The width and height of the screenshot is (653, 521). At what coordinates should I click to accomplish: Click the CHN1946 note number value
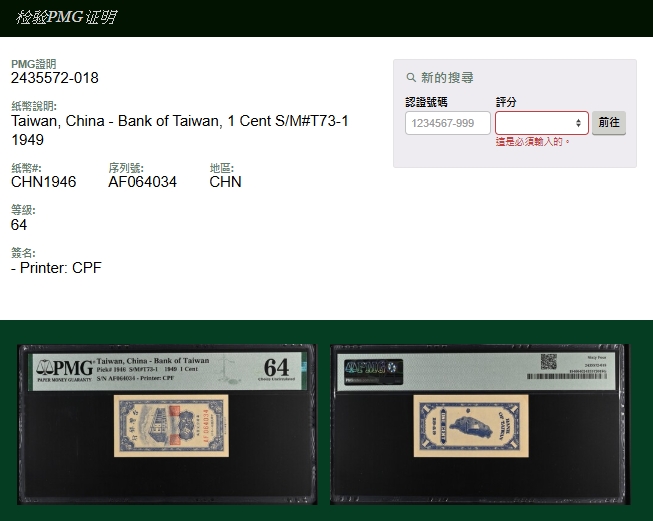tap(43, 182)
